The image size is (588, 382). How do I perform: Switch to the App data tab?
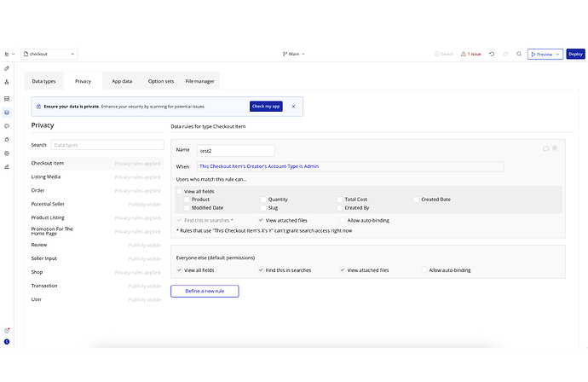tap(122, 81)
